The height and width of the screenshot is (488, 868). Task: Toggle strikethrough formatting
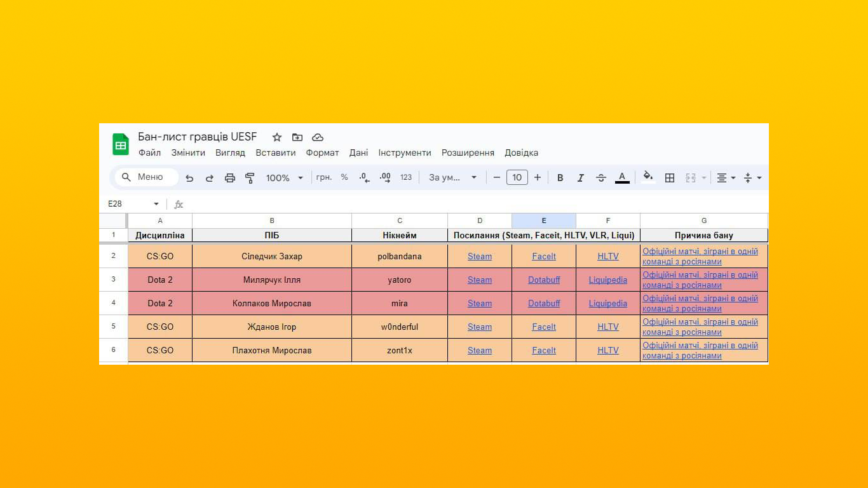[601, 178]
